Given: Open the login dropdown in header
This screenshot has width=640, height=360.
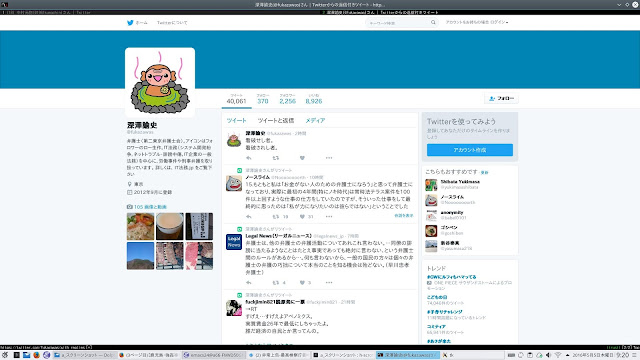Looking at the screenshot, I should click(477, 22).
